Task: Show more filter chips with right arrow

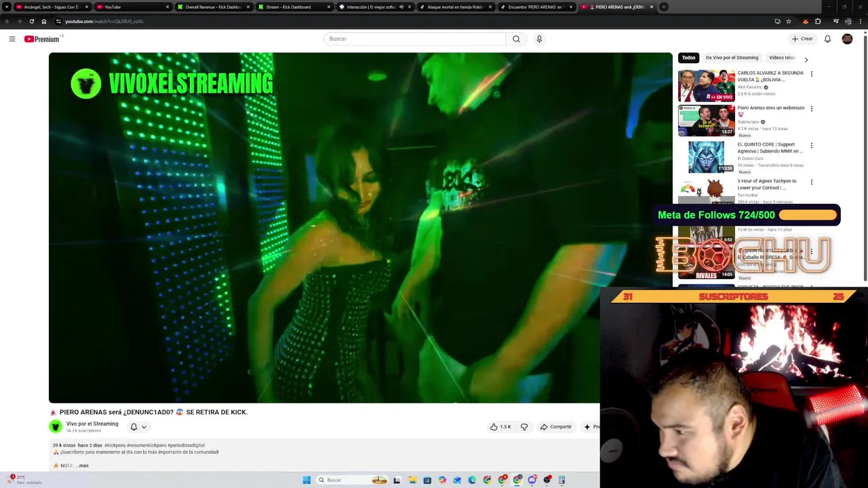Action: (806, 59)
